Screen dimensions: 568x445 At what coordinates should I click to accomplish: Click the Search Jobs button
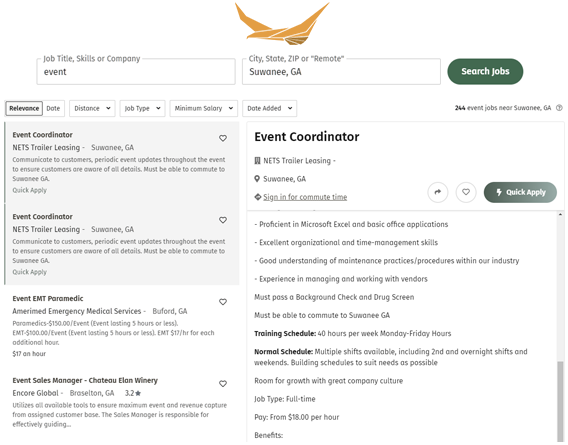[485, 71]
